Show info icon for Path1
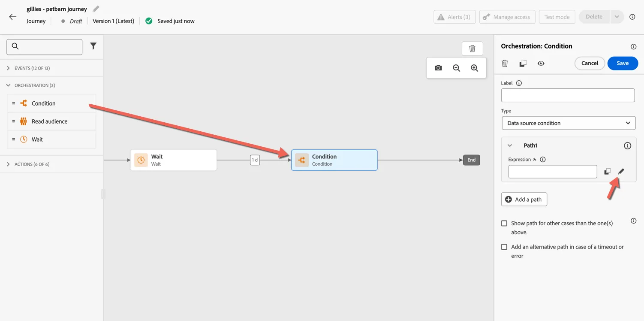 627,145
